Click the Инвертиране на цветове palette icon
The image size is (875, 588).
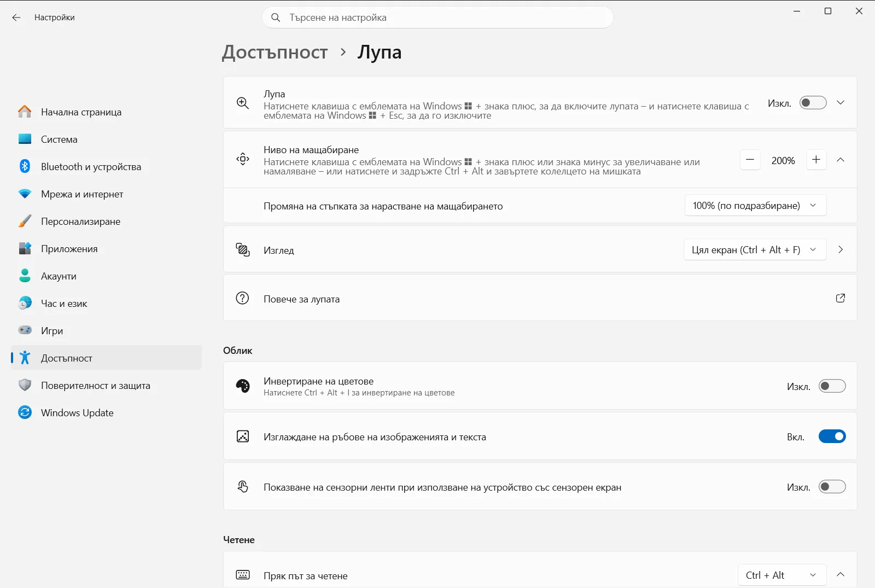pyautogui.click(x=243, y=386)
